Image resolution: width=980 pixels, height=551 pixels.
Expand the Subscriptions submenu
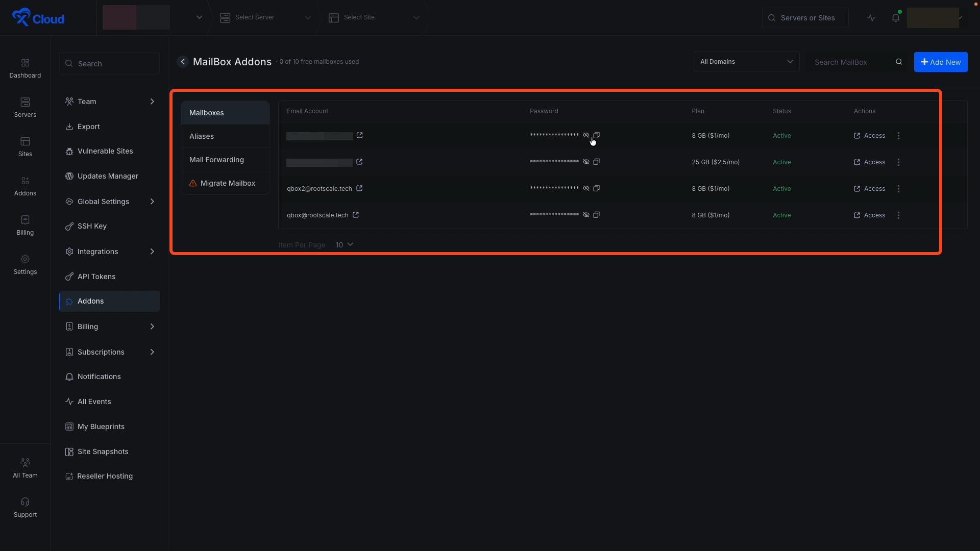tap(152, 352)
